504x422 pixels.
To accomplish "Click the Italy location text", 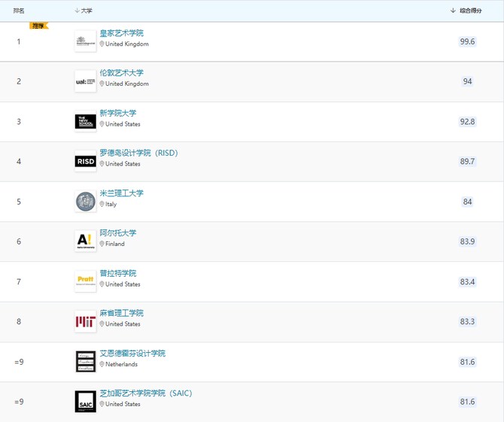I will pos(111,204).
